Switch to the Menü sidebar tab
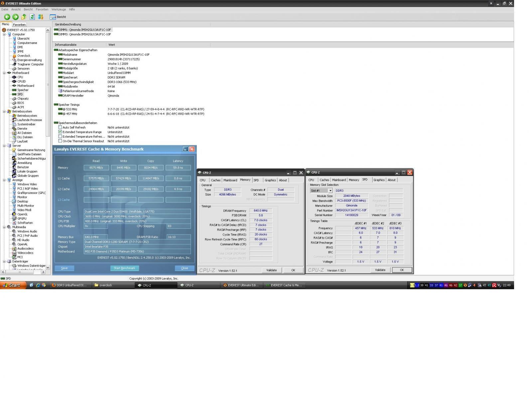 tap(6, 24)
